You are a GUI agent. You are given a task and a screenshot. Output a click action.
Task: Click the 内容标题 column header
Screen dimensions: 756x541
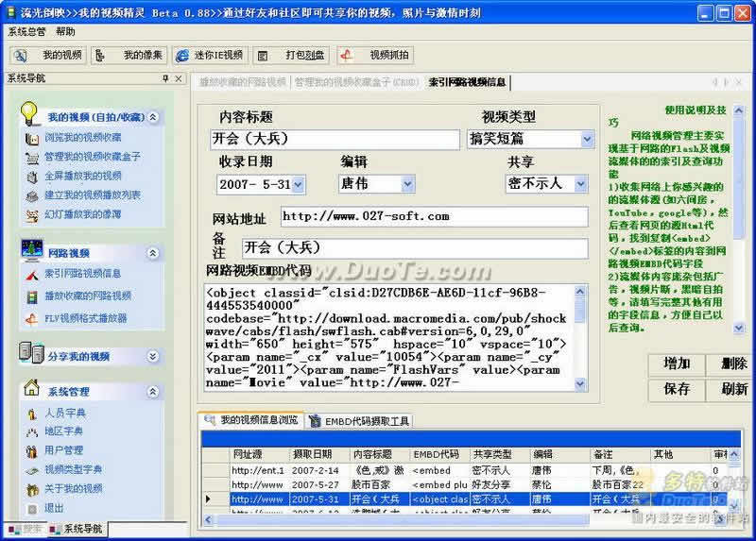[x=380, y=455]
